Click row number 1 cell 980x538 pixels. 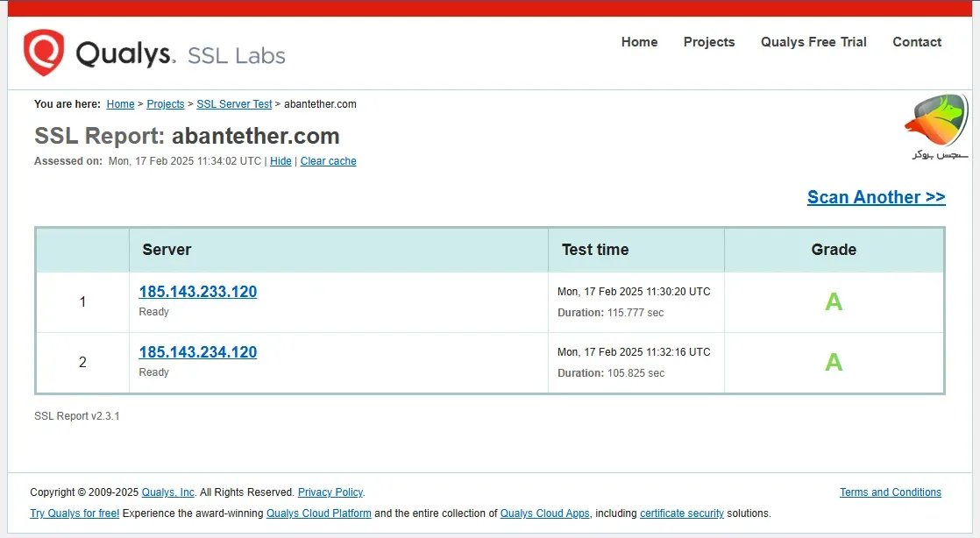[x=82, y=302]
